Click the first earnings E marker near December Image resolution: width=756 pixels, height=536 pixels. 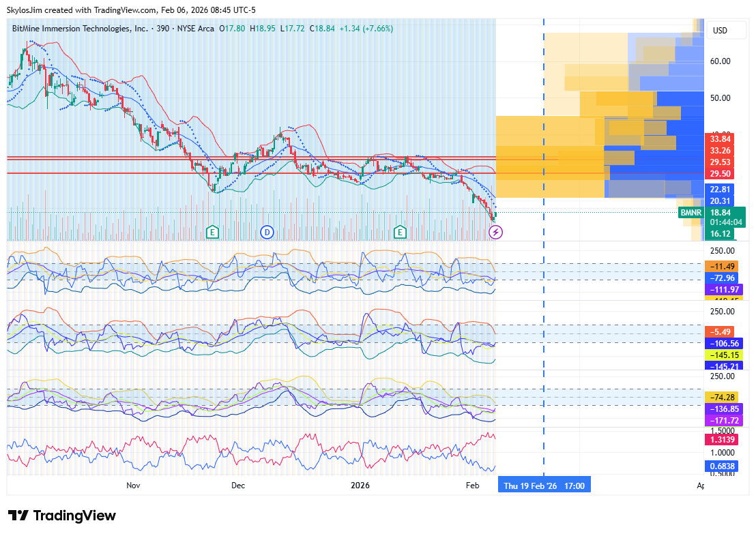212,232
